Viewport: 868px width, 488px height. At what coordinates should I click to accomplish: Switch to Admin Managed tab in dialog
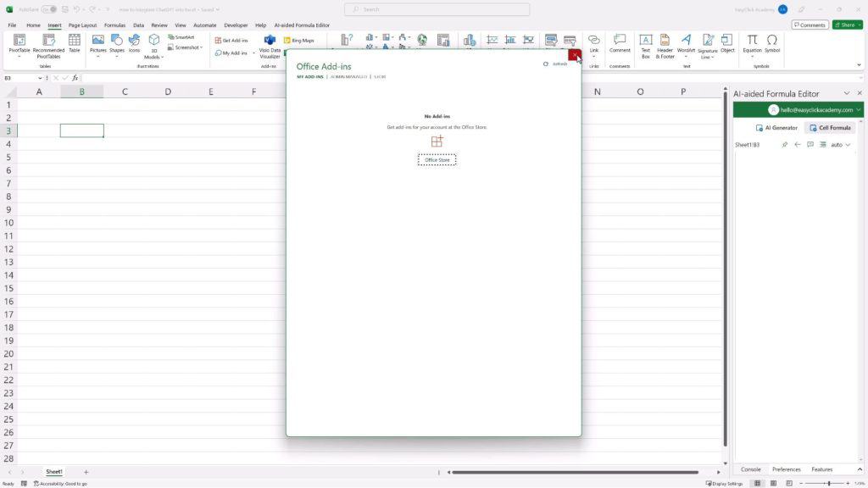coord(348,77)
